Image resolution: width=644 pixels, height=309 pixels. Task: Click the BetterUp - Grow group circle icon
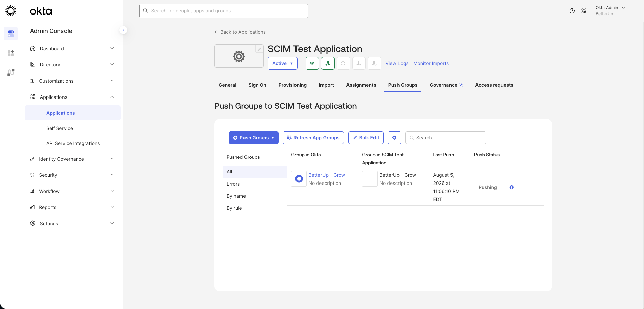[299, 179]
